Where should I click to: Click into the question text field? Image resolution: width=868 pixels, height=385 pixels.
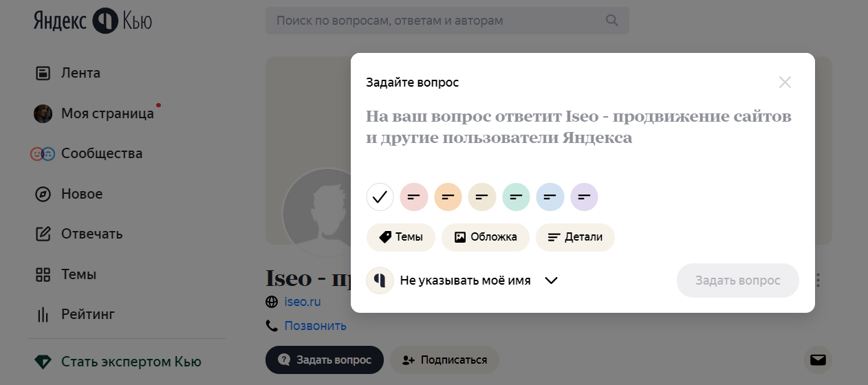(x=582, y=127)
